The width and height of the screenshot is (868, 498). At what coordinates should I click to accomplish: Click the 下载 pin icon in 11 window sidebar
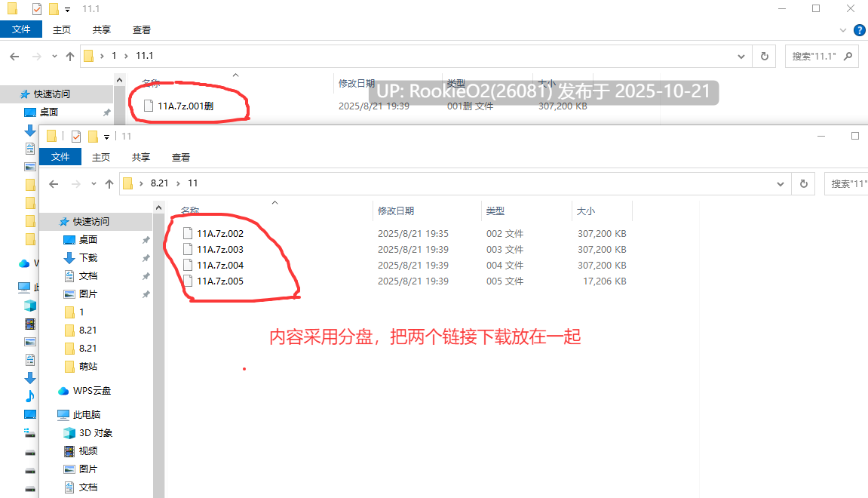146,258
